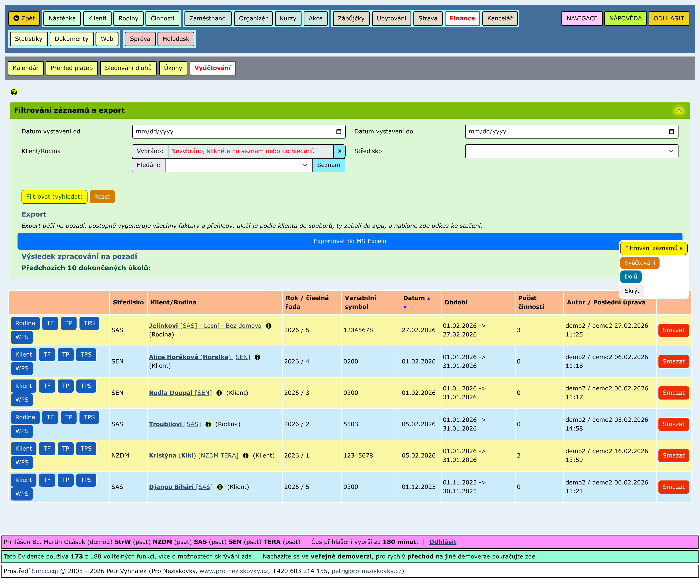Sort Datum column ascending arrow
This screenshot has height=588, width=700.
click(x=429, y=299)
